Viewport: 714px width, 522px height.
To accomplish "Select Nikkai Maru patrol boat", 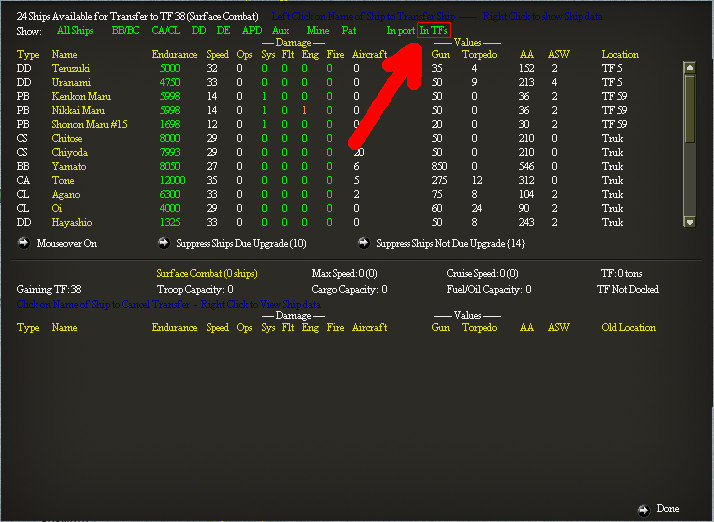I will pos(78,110).
